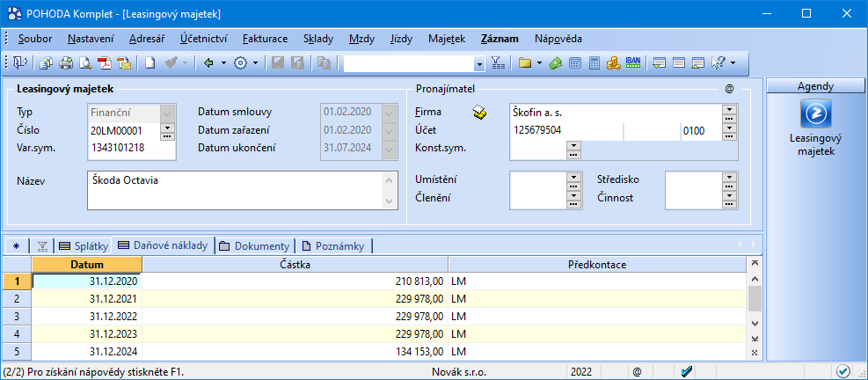
Task: Open the Umístění dropdown arrow
Action: pyautogui.click(x=573, y=176)
